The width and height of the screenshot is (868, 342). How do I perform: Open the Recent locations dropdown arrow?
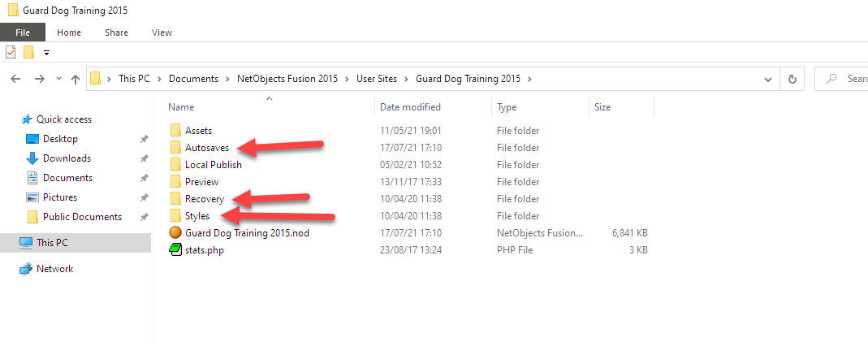coord(58,79)
